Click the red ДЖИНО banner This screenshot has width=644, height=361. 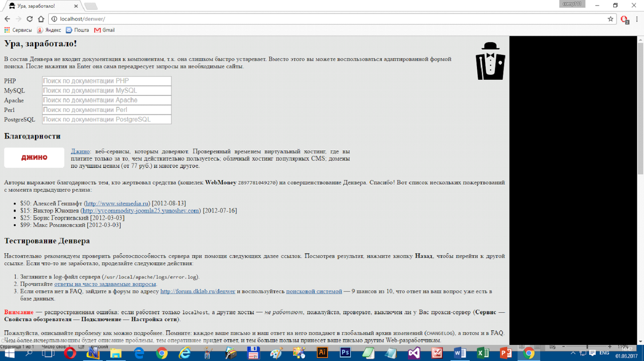(34, 157)
